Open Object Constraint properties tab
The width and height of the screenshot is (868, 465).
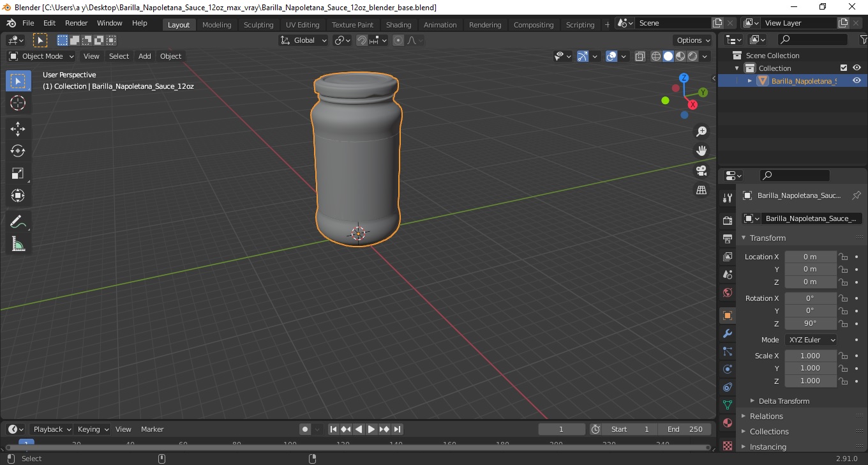[x=728, y=387]
